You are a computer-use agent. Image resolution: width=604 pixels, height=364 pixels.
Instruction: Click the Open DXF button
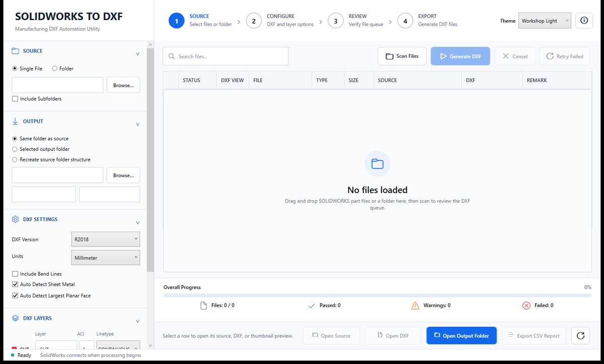(x=393, y=336)
